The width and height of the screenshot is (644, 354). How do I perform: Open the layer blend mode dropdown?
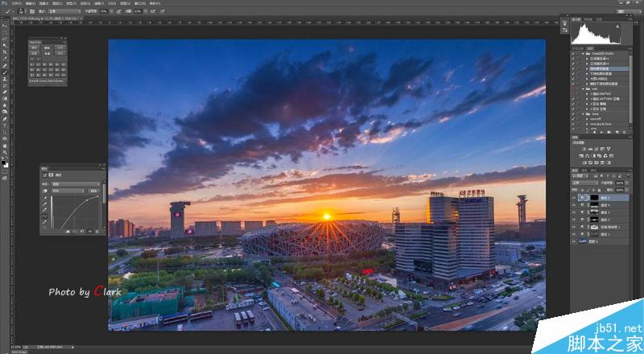pos(585,183)
